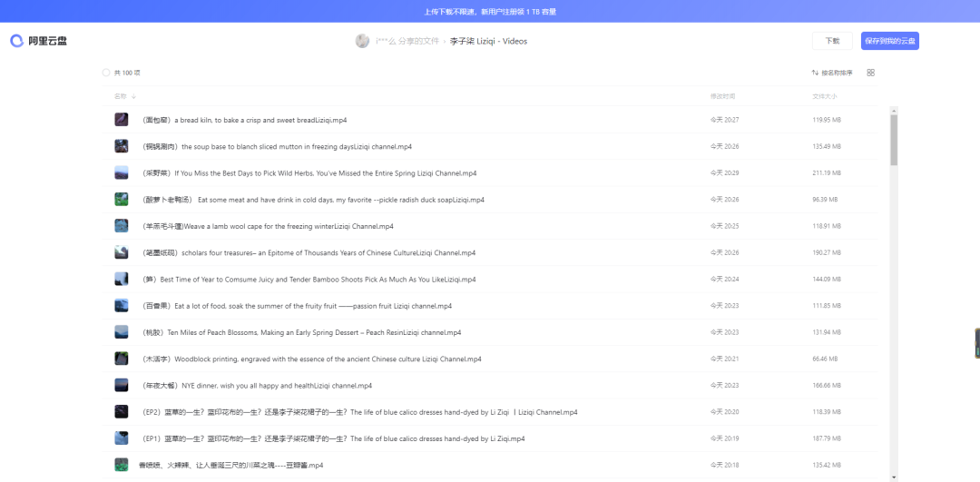Open the NYE dinner video thumbnail
The image size is (980, 482).
122,385
